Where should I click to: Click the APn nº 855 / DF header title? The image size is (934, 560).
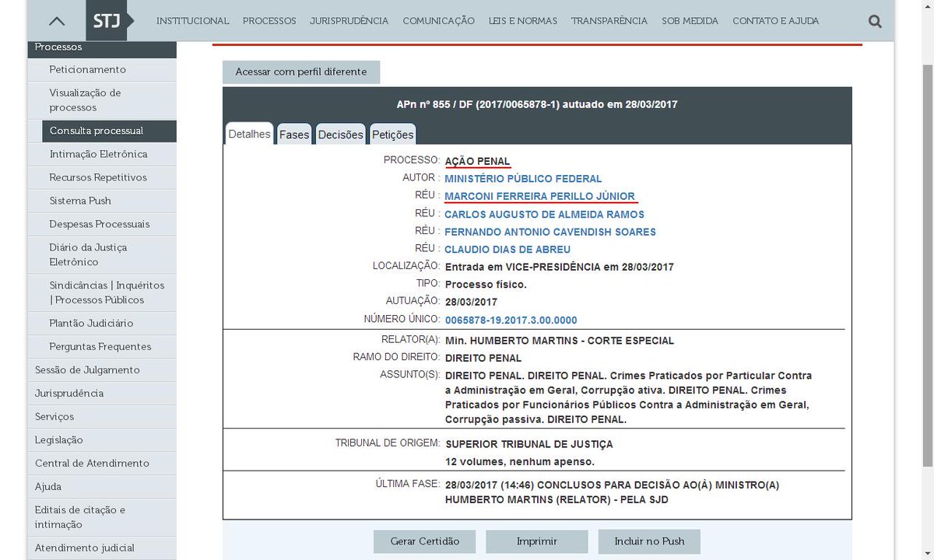coord(537,104)
